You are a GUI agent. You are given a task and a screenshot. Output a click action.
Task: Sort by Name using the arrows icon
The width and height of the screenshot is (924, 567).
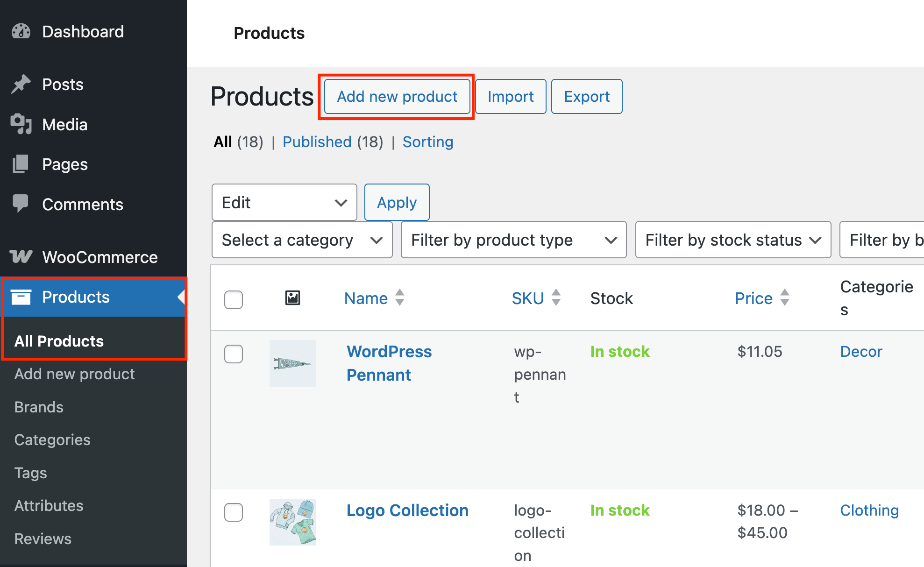[400, 298]
